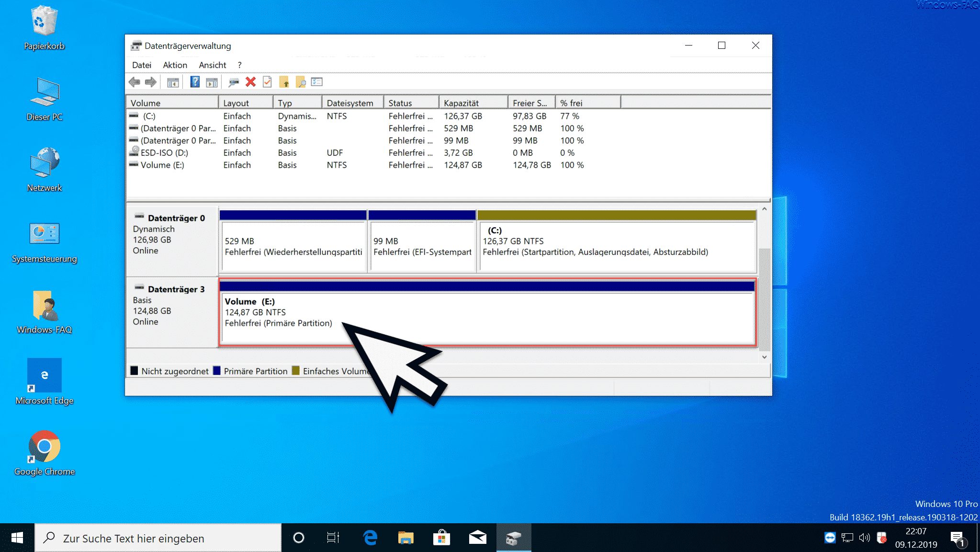
Task: Select the Volume (E:) partition block
Action: click(487, 313)
